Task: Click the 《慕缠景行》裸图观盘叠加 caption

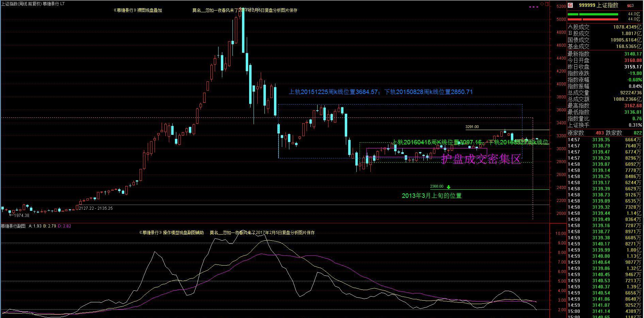Action: tap(138, 10)
